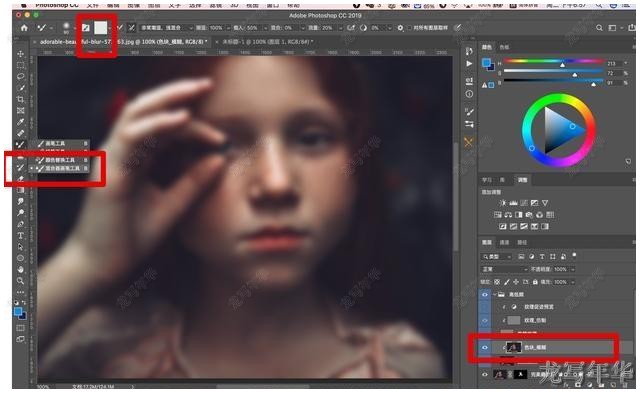Select the Path Selection tool
Image resolution: width=640 pixels, height=393 pixels.
pyautogui.click(x=20, y=247)
